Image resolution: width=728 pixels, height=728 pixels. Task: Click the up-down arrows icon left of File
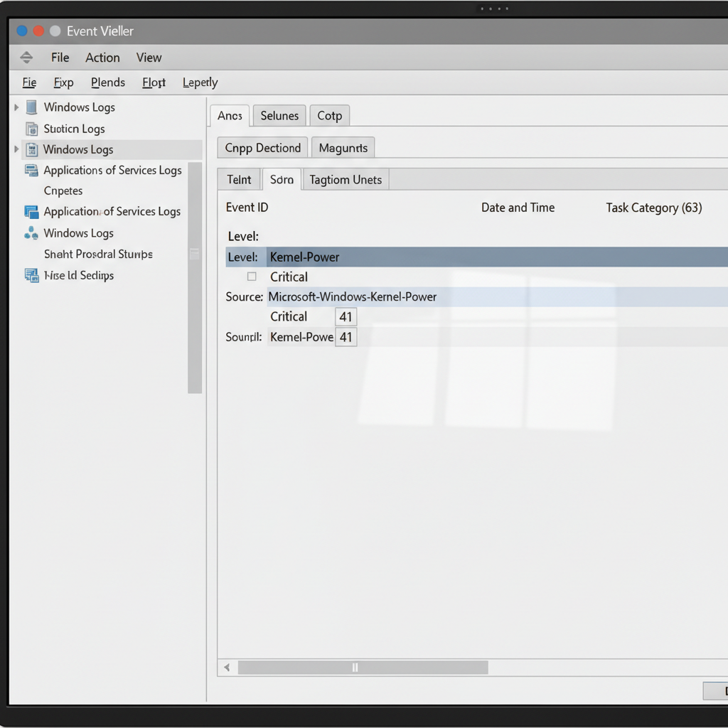click(x=26, y=58)
